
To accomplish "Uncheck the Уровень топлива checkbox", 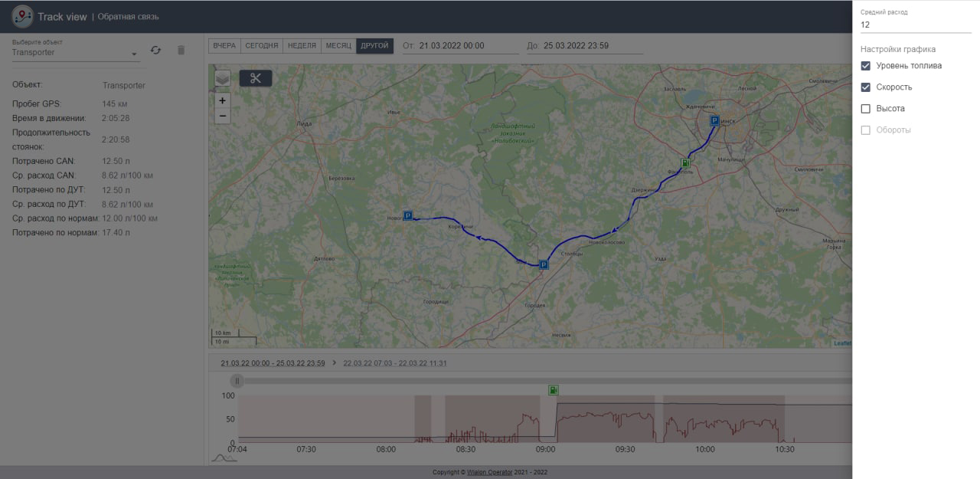I will coord(866,66).
